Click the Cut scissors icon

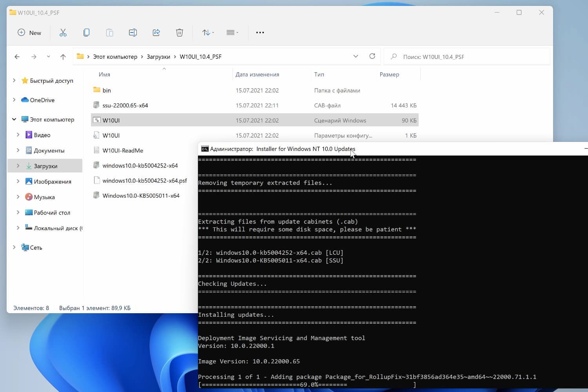click(63, 33)
